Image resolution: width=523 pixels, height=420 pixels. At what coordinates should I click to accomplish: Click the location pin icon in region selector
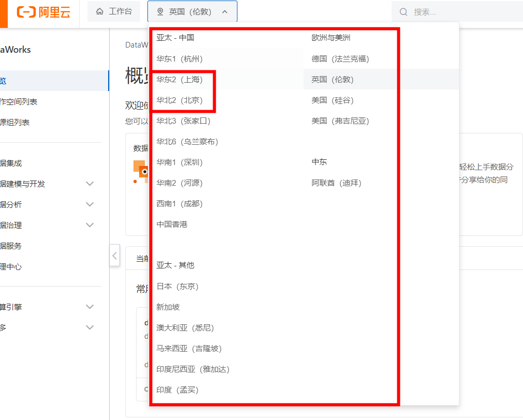pyautogui.click(x=160, y=12)
